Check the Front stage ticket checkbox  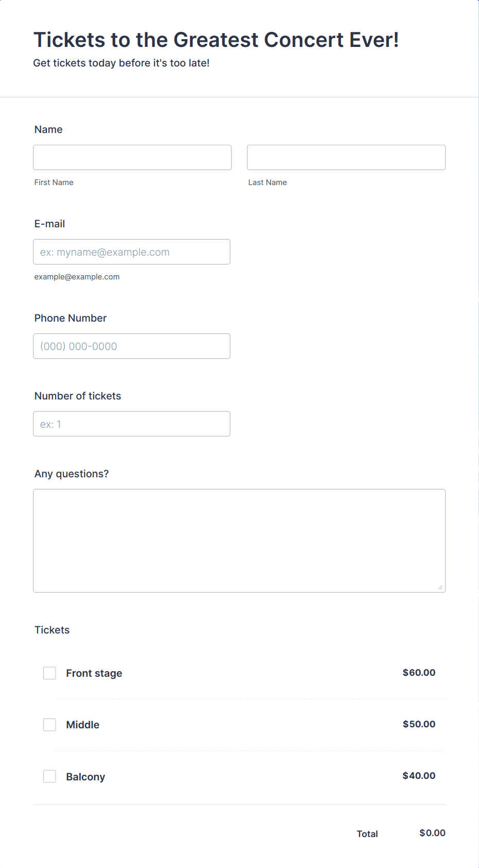pyautogui.click(x=49, y=673)
